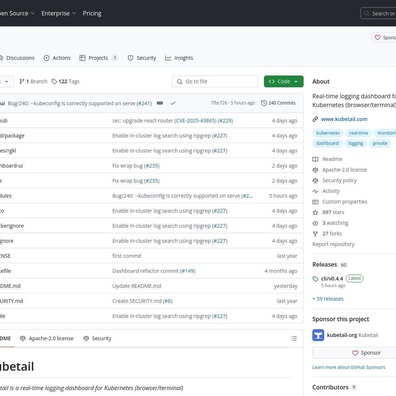This screenshot has width=396, height=396.
Task: Open Security policy link in About
Action: (335, 180)
